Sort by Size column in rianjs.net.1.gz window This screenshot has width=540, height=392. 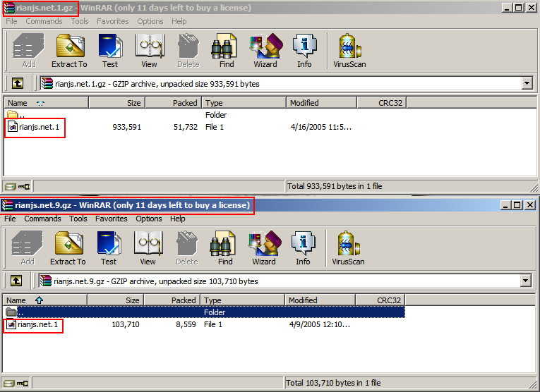(x=117, y=103)
